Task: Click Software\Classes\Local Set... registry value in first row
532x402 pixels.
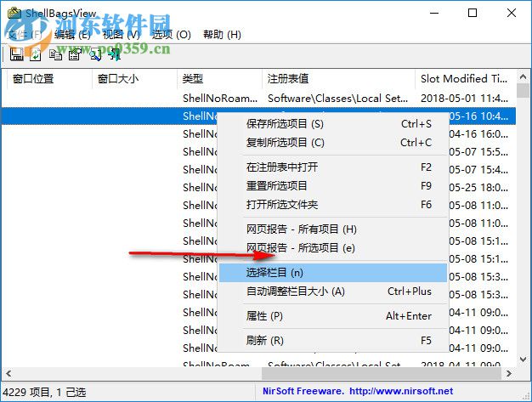Action: (338, 99)
